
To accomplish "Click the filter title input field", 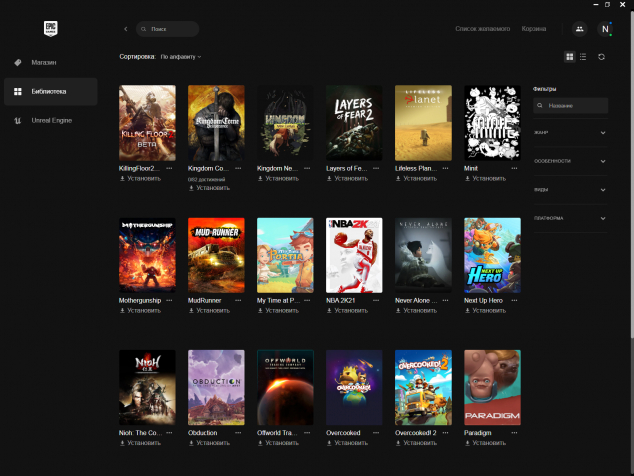I will point(570,106).
